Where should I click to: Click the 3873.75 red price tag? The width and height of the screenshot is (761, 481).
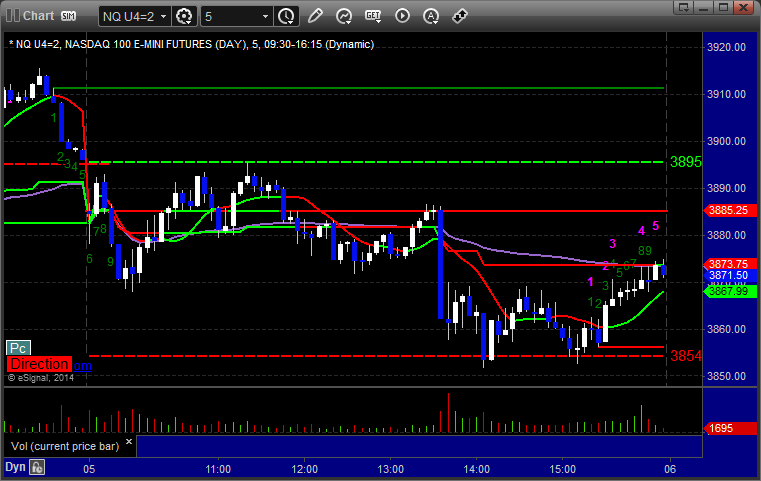click(729, 264)
